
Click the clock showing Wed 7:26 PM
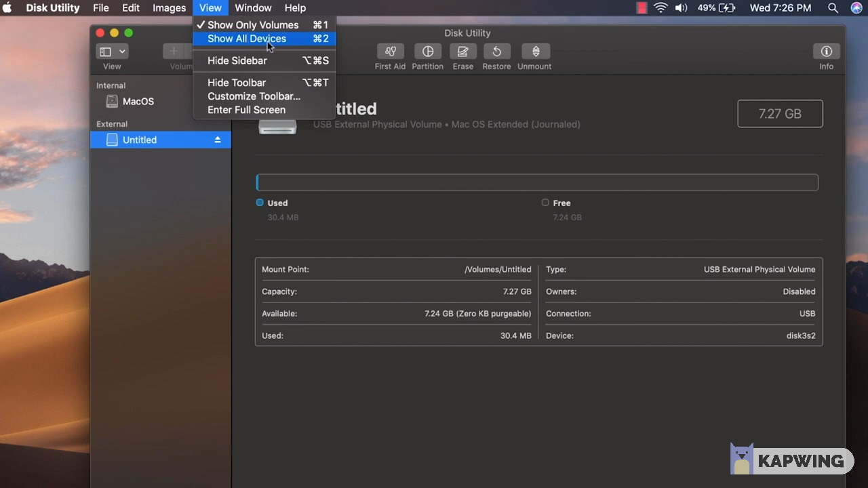pyautogui.click(x=781, y=8)
